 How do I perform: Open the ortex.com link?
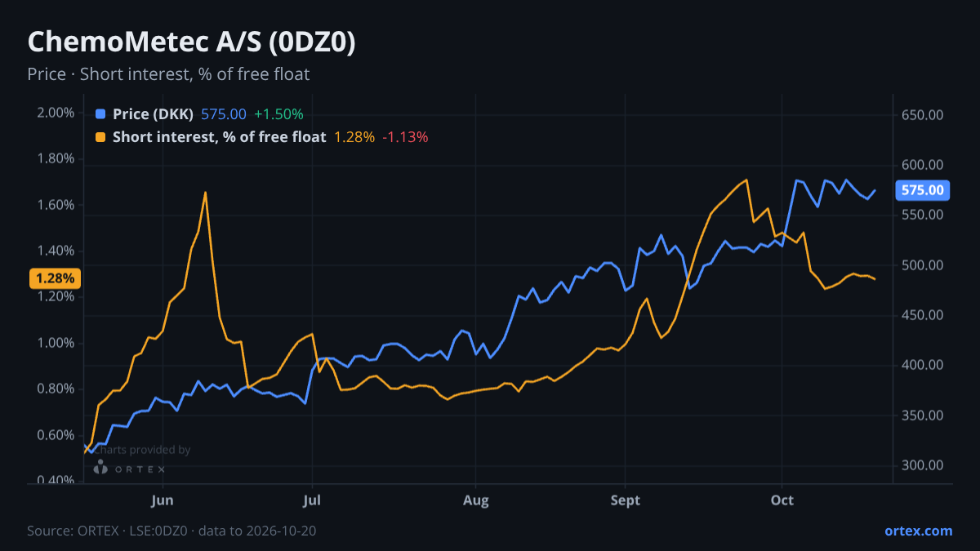918,531
